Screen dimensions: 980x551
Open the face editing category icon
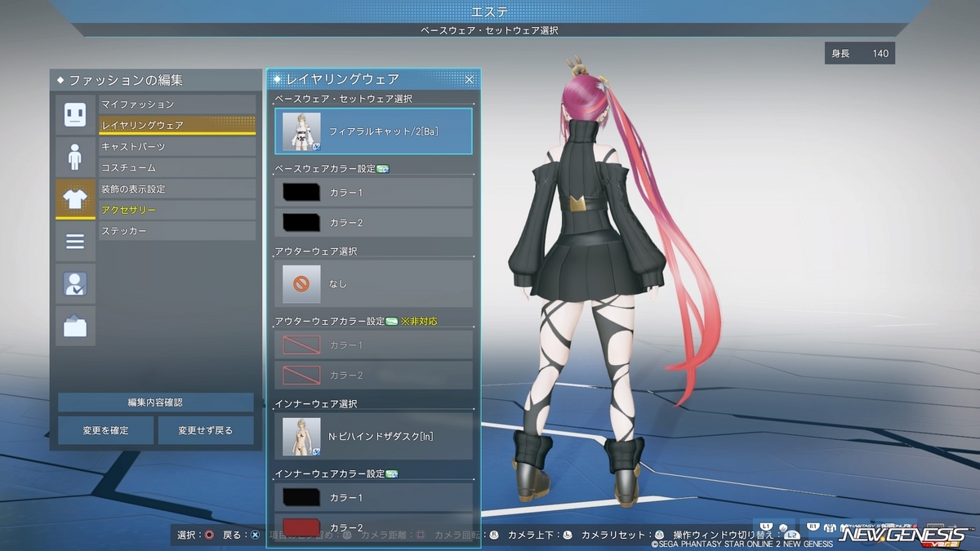[x=75, y=113]
